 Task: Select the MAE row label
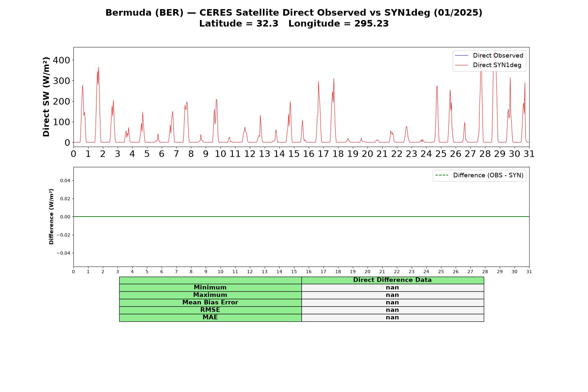pos(210,318)
